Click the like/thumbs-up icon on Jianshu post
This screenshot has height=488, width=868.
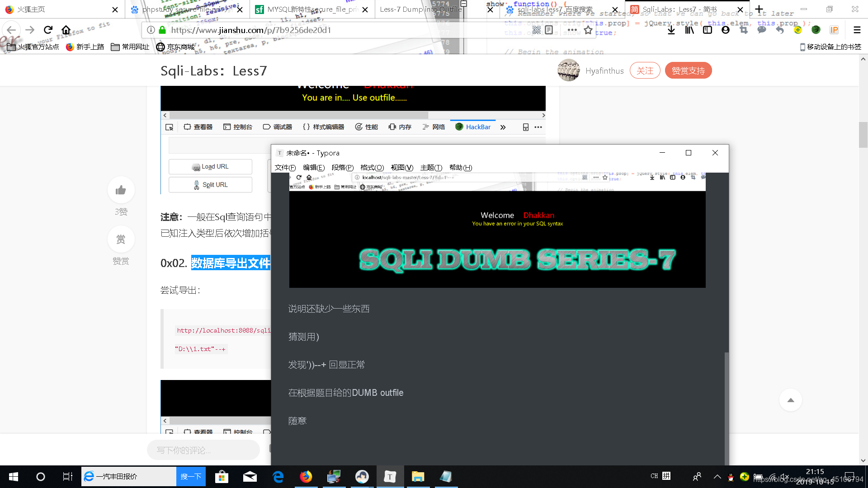click(121, 189)
